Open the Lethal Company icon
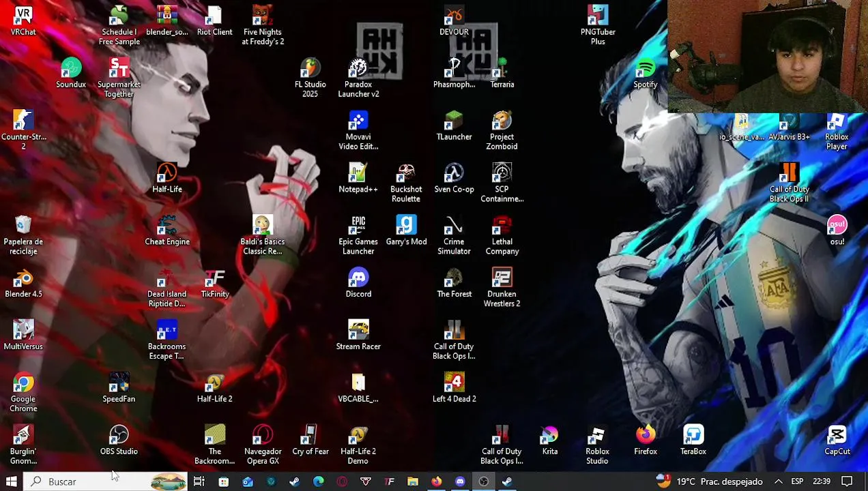The width and height of the screenshot is (868, 491). pos(502,236)
